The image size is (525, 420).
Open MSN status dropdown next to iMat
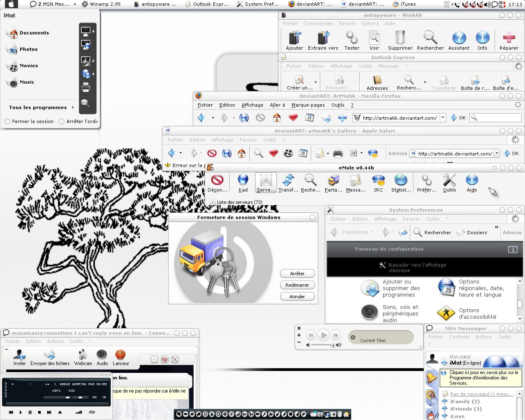(x=444, y=363)
